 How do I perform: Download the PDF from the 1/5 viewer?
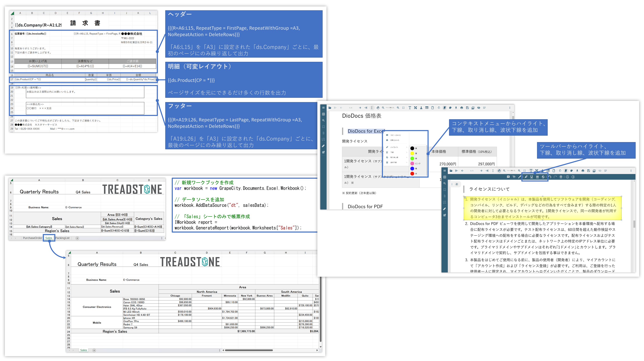tap(456, 108)
